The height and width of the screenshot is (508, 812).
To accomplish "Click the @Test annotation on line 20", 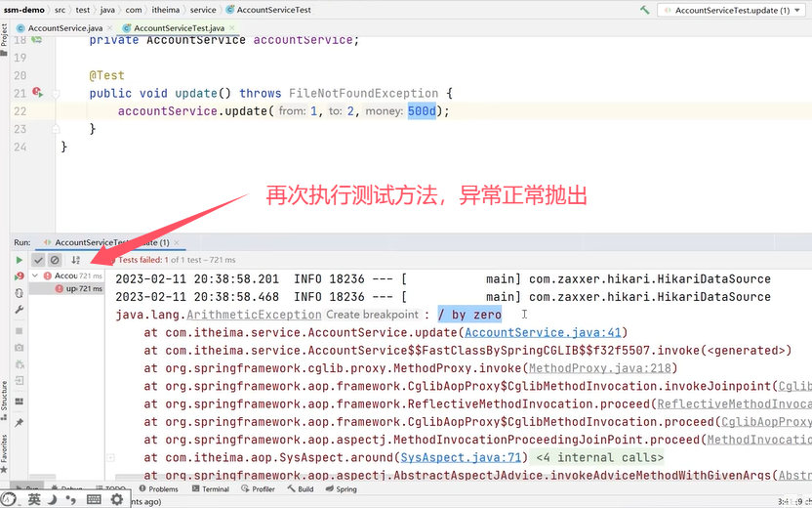I will (x=106, y=75).
